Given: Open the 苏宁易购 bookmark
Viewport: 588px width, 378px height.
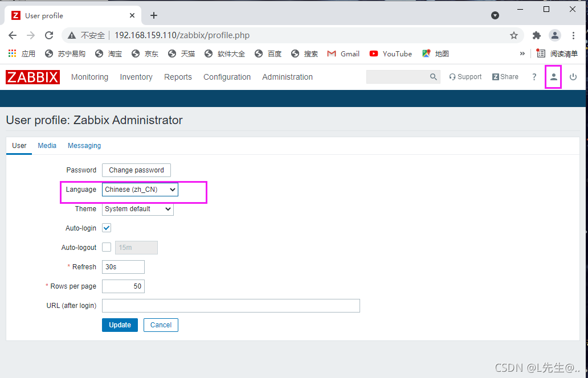Looking at the screenshot, I should tap(66, 54).
